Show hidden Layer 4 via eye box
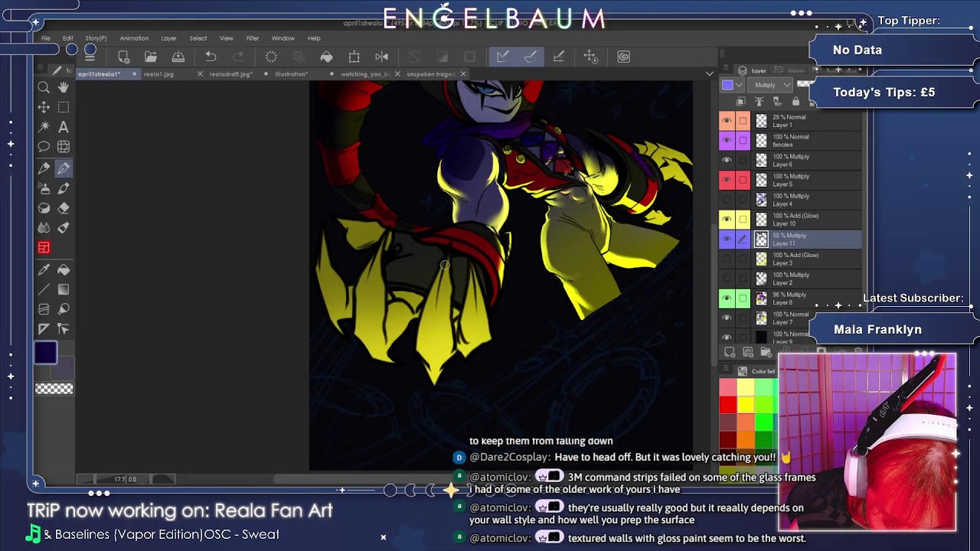Viewport: 980px width, 551px height. [x=727, y=200]
